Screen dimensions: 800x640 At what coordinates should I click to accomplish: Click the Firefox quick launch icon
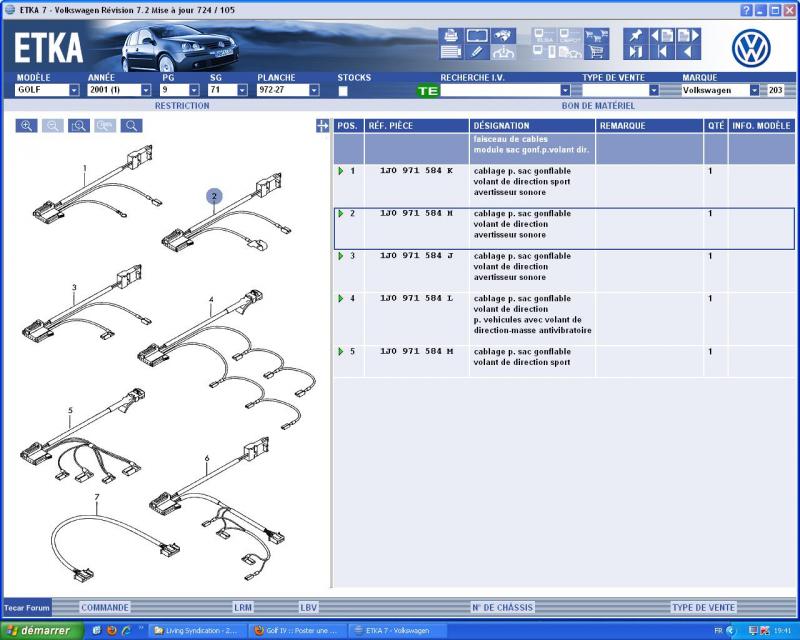pos(112,630)
